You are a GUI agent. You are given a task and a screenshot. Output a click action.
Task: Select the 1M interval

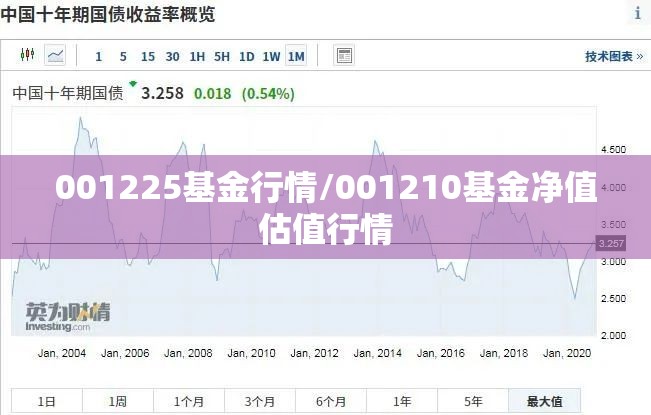click(296, 56)
